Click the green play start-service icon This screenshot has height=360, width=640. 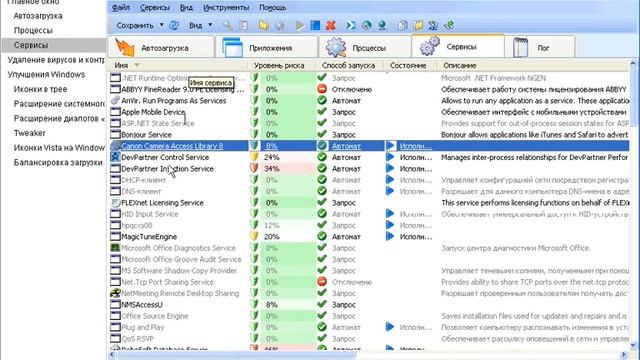[300, 25]
